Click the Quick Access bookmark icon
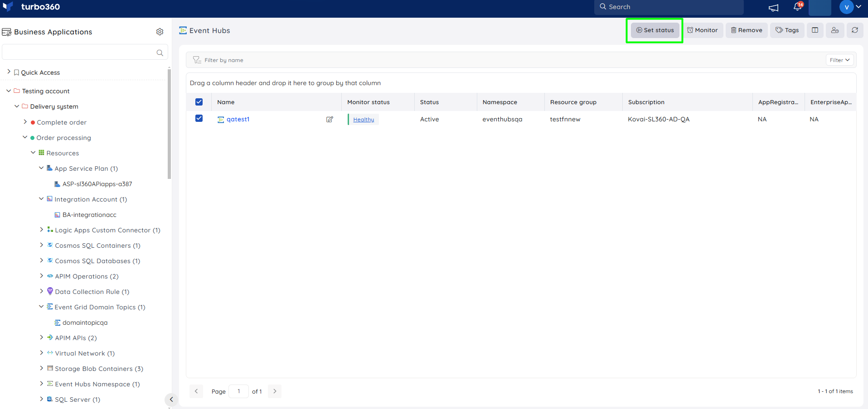 pyautogui.click(x=16, y=72)
